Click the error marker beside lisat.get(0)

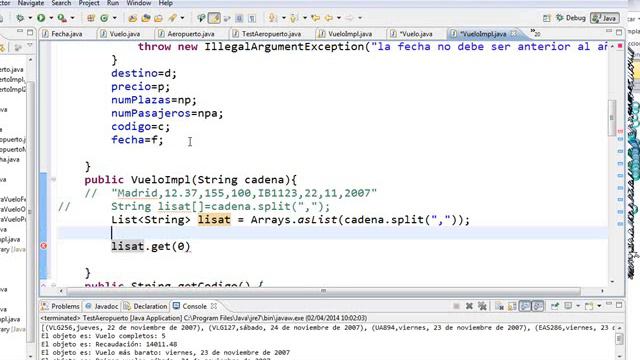point(44,246)
